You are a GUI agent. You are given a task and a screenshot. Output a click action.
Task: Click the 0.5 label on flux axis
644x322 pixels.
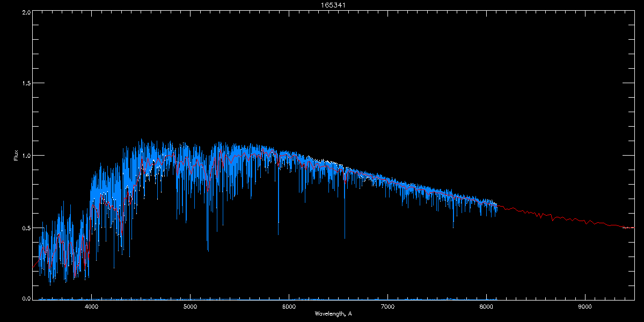tap(25, 228)
